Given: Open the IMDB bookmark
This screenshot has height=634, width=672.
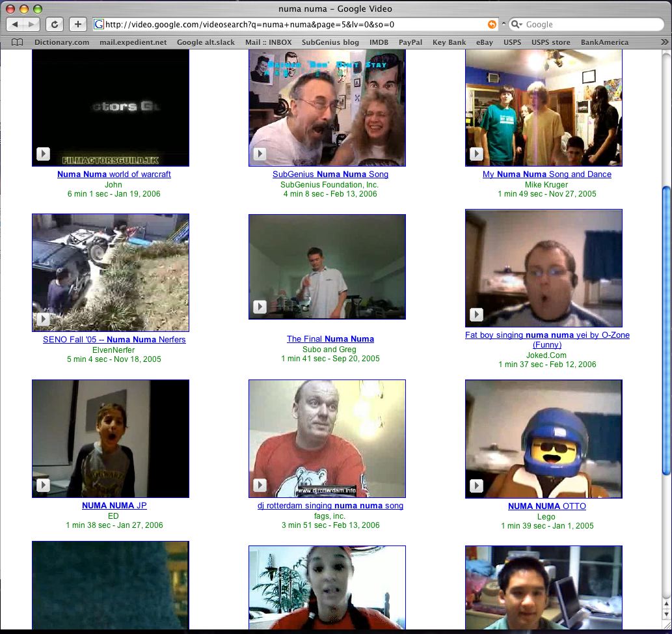Looking at the screenshot, I should [379, 42].
